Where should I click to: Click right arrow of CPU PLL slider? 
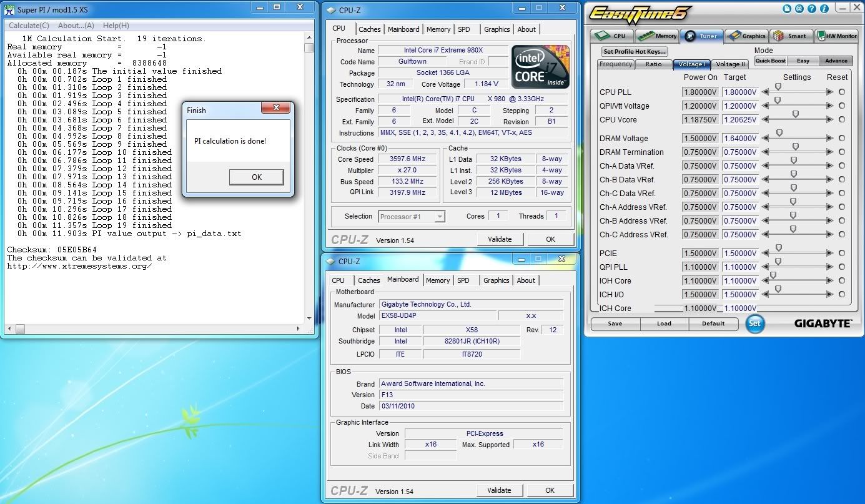829,92
